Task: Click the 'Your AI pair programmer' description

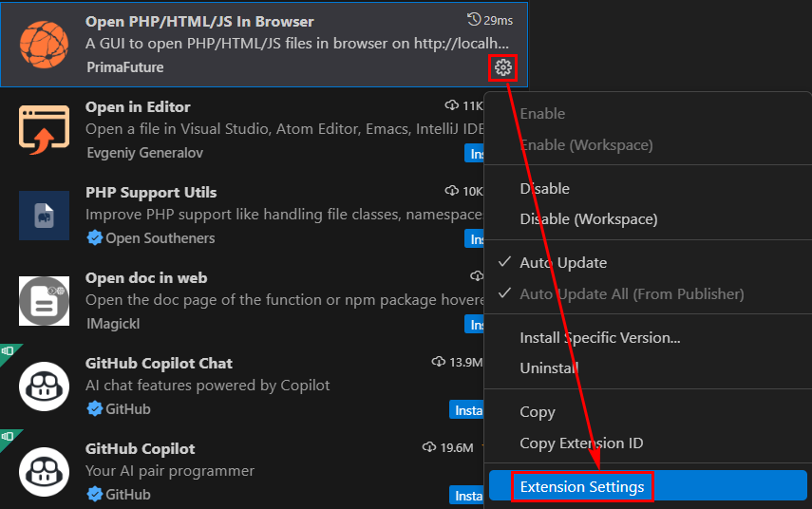Action: (x=170, y=471)
